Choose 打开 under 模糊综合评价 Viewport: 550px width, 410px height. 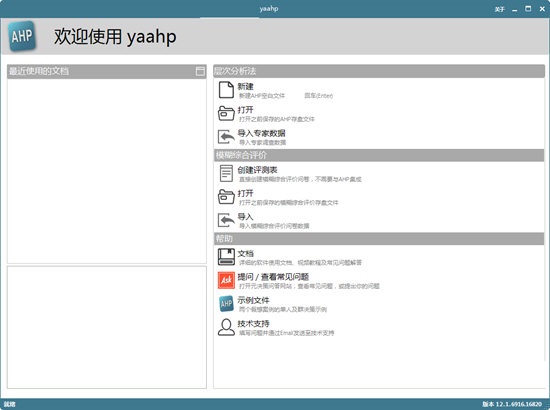pos(245,193)
